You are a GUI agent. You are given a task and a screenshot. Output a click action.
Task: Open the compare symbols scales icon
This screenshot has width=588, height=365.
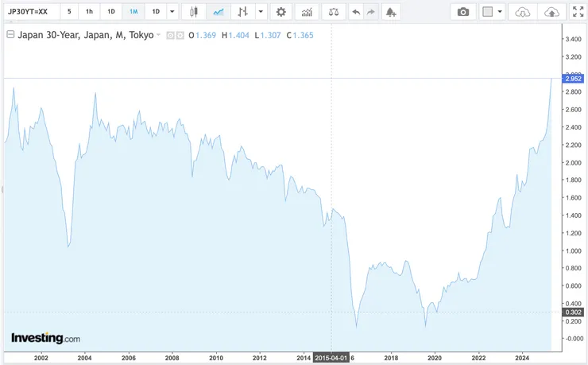pos(334,12)
